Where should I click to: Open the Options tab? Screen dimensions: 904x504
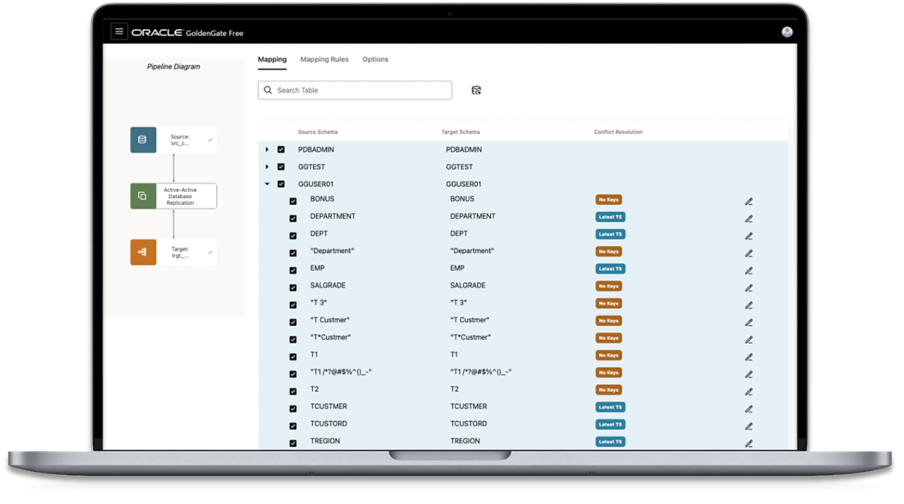pyautogui.click(x=375, y=59)
